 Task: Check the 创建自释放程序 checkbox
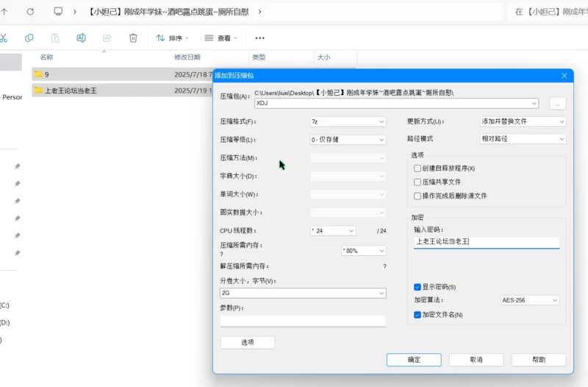click(x=417, y=168)
